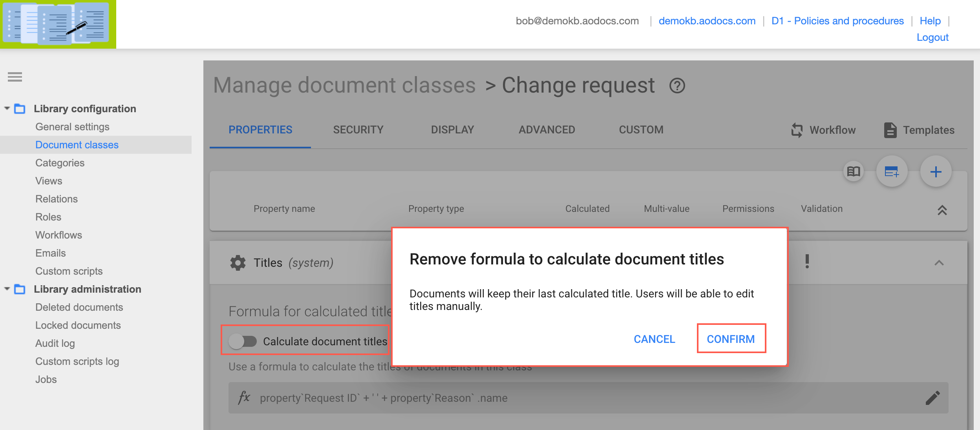
Task: Click Manage document classes breadcrumb
Action: [x=344, y=85]
